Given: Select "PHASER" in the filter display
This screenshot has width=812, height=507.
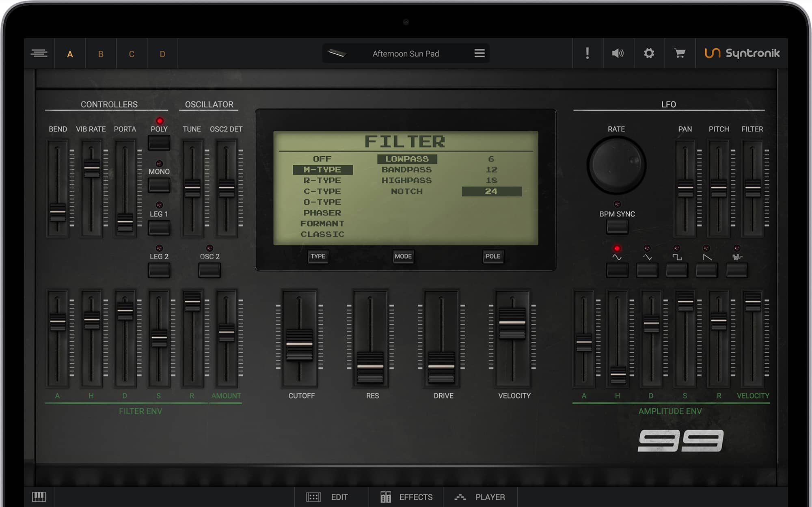Looking at the screenshot, I should pos(322,213).
